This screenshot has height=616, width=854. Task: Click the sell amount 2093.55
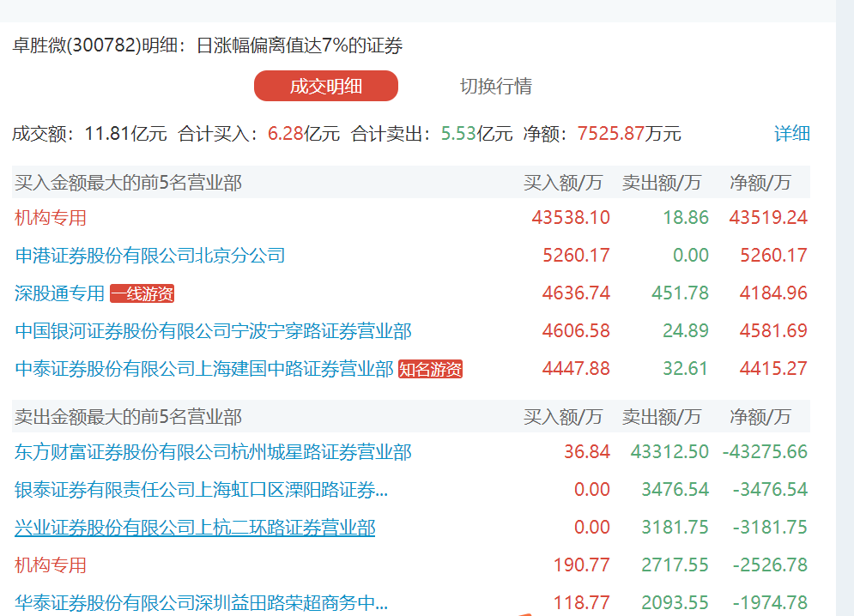coord(675,602)
